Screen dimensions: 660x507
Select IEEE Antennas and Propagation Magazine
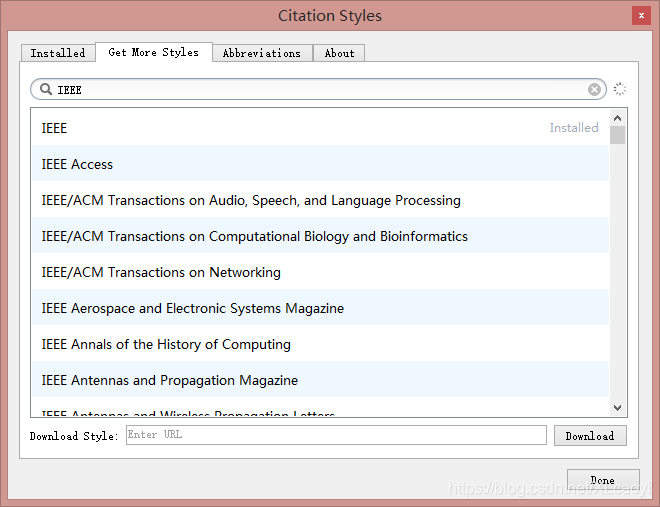coord(320,380)
